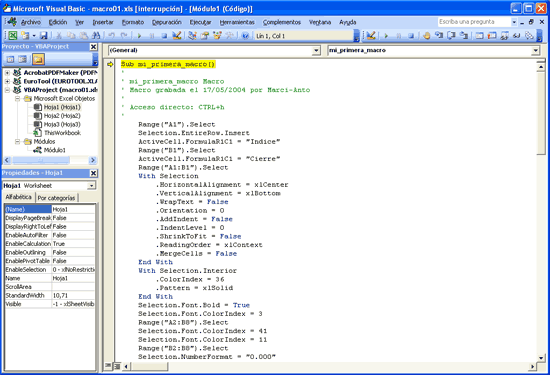Click Reset stop icon in standard toolbar

pyautogui.click(x=164, y=35)
